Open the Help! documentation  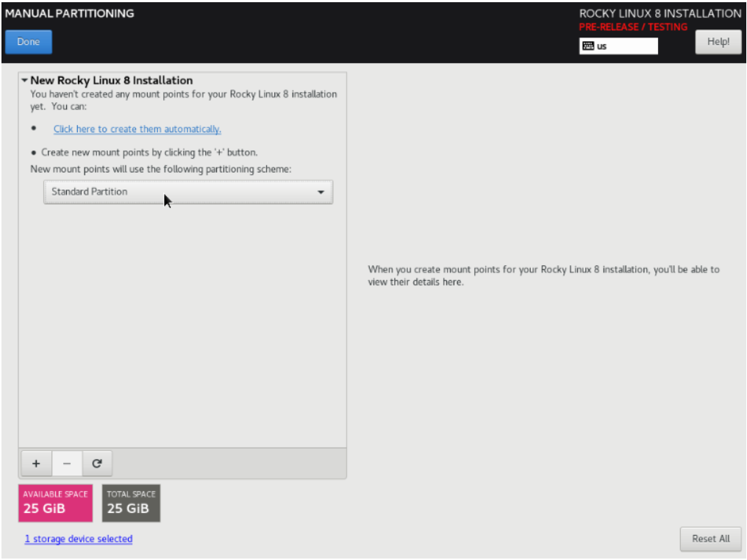pyautogui.click(x=718, y=42)
